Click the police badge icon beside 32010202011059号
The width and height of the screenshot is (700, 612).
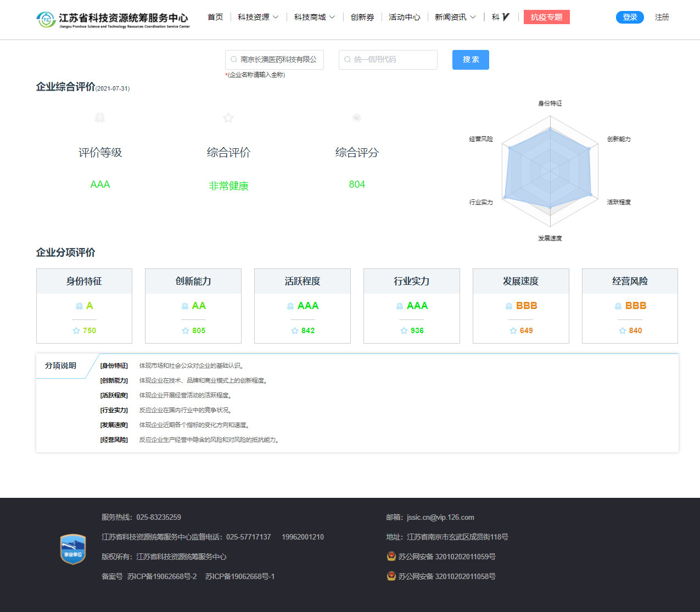[391, 556]
